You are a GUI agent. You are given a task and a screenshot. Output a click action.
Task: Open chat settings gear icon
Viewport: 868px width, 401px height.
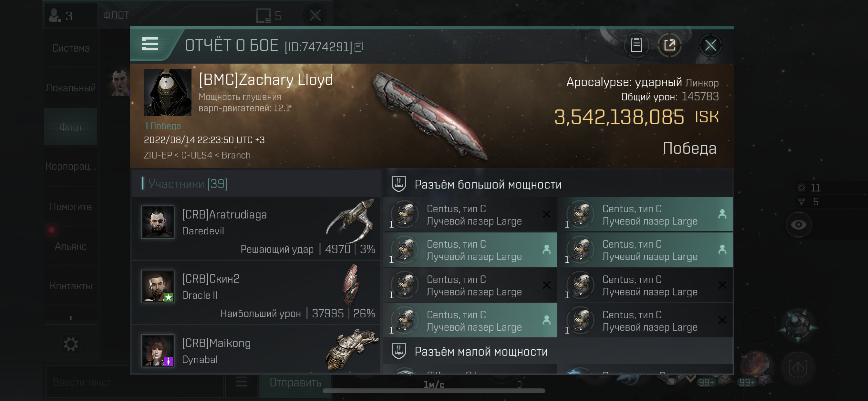pyautogui.click(x=71, y=344)
